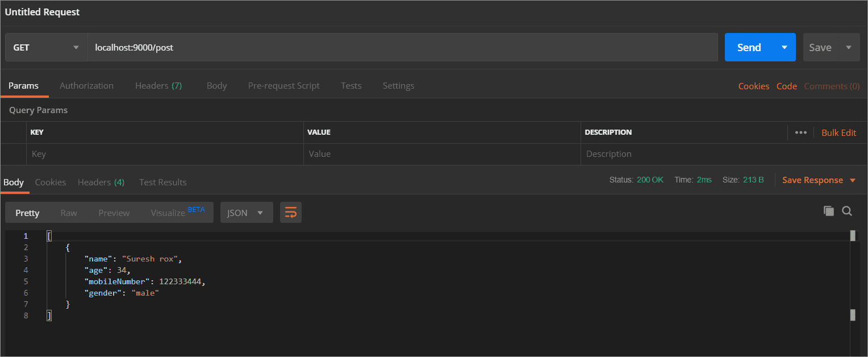868x357 pixels.
Task: Switch to the Preview response view
Action: click(114, 213)
